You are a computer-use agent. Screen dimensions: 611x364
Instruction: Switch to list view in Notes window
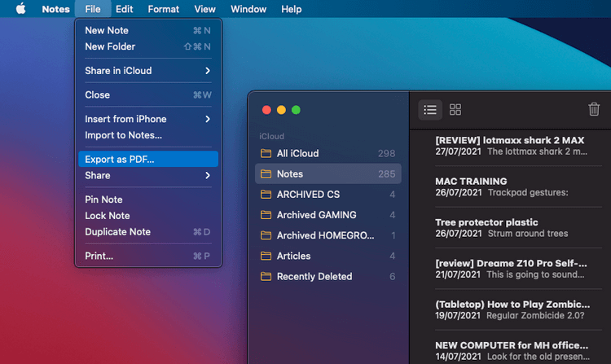tap(430, 110)
